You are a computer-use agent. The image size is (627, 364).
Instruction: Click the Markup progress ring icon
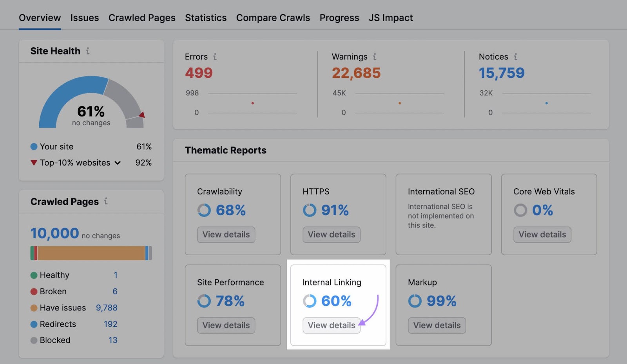coord(415,301)
